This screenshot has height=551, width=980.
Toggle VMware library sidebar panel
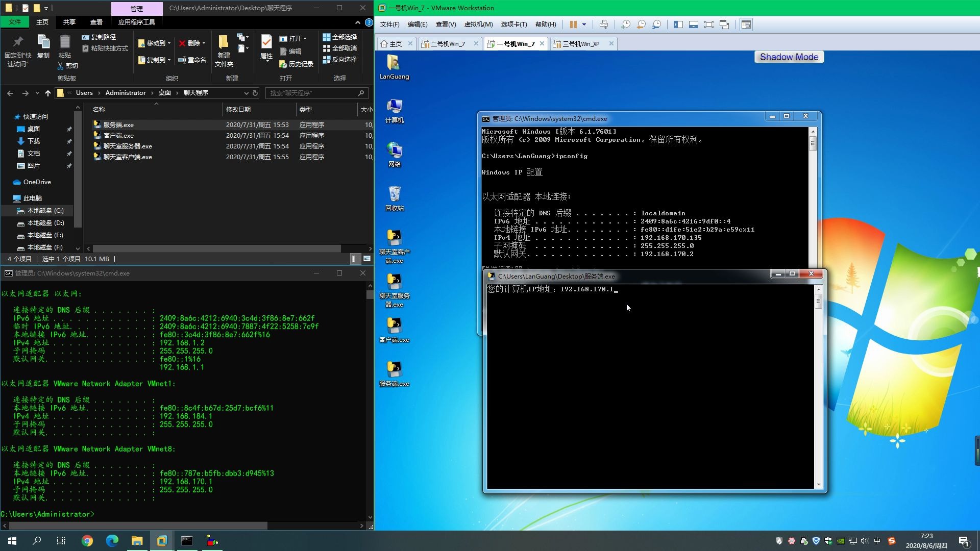pos(678,24)
